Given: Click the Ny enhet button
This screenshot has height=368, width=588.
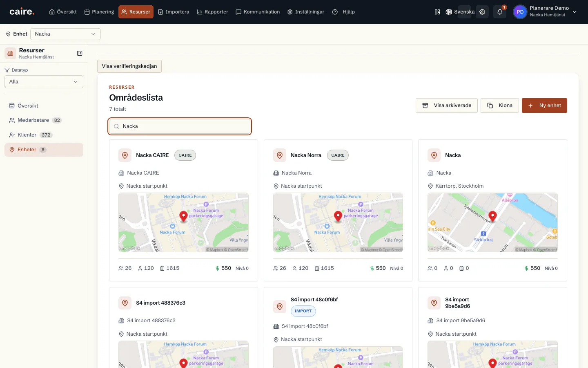Looking at the screenshot, I should 544,105.
